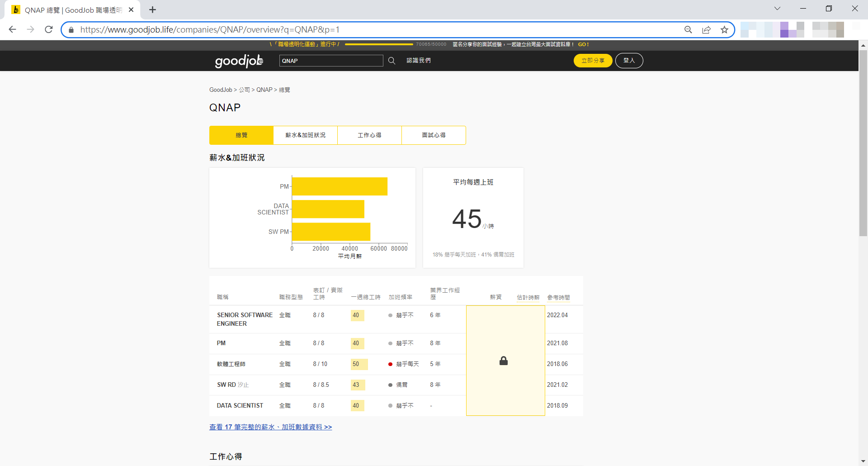Click the share page icon
This screenshot has width=868, height=466.
(x=706, y=29)
